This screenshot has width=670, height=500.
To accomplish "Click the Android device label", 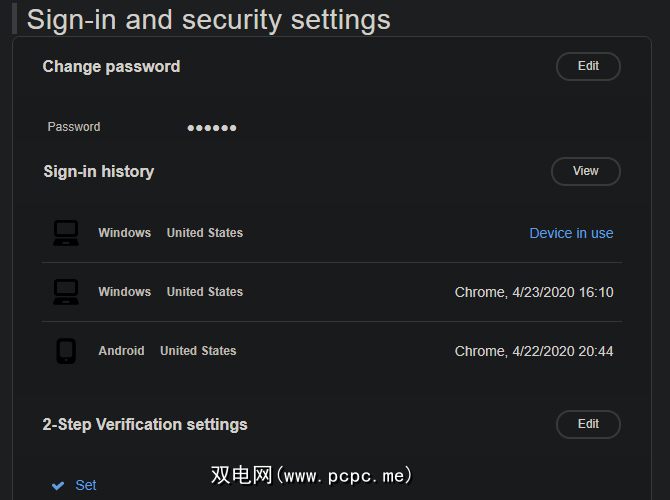I will [x=121, y=351].
